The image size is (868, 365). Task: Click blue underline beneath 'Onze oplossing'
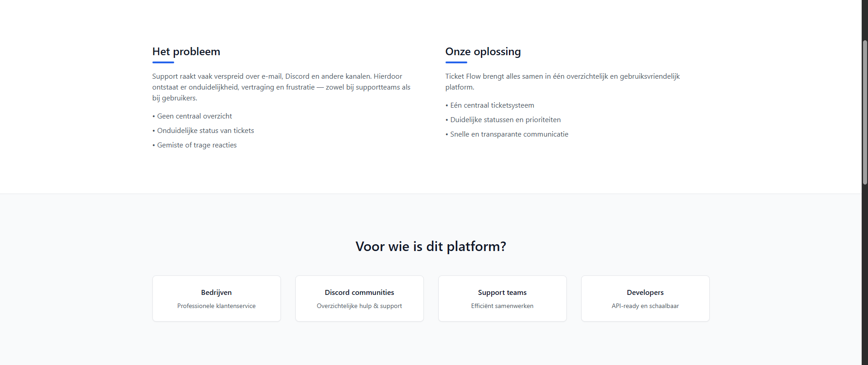click(x=456, y=62)
